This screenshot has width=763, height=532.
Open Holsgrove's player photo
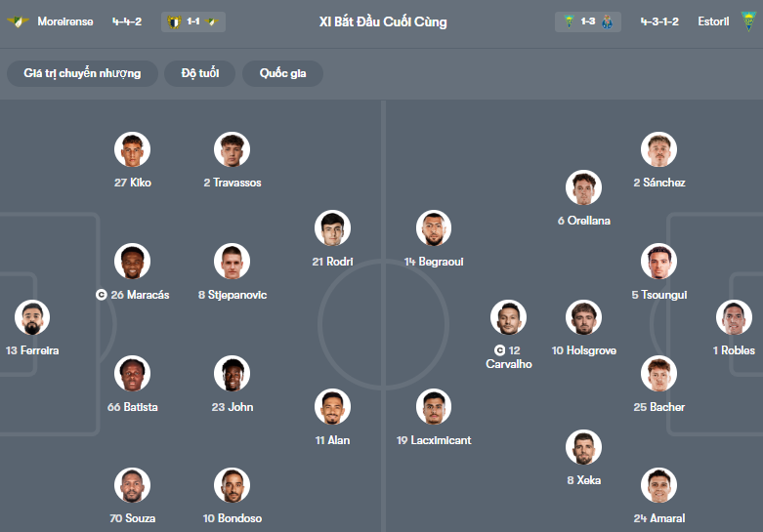click(x=583, y=317)
